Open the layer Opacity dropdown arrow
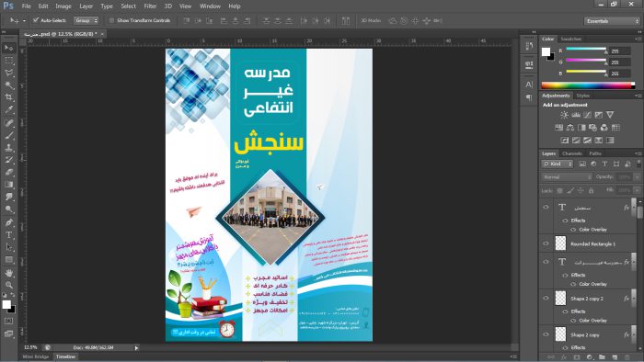Image resolution: width=644 pixels, height=362 pixels. (638, 177)
